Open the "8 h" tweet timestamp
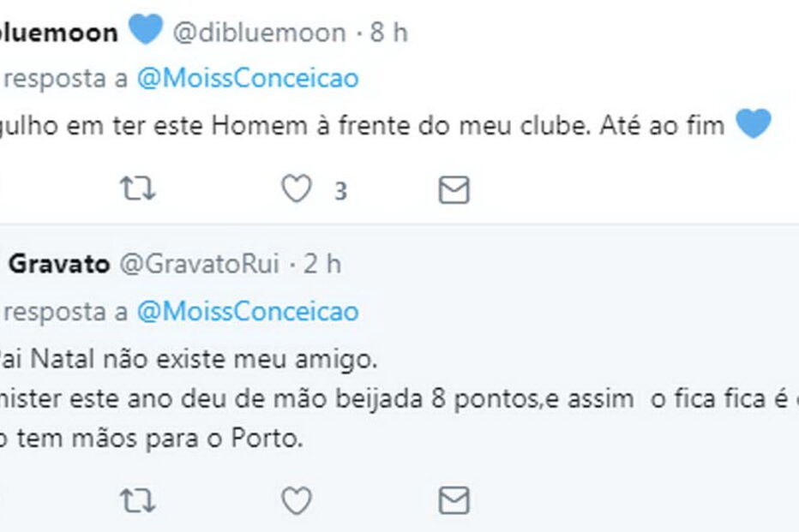The height and width of the screenshot is (532, 799). tap(388, 33)
